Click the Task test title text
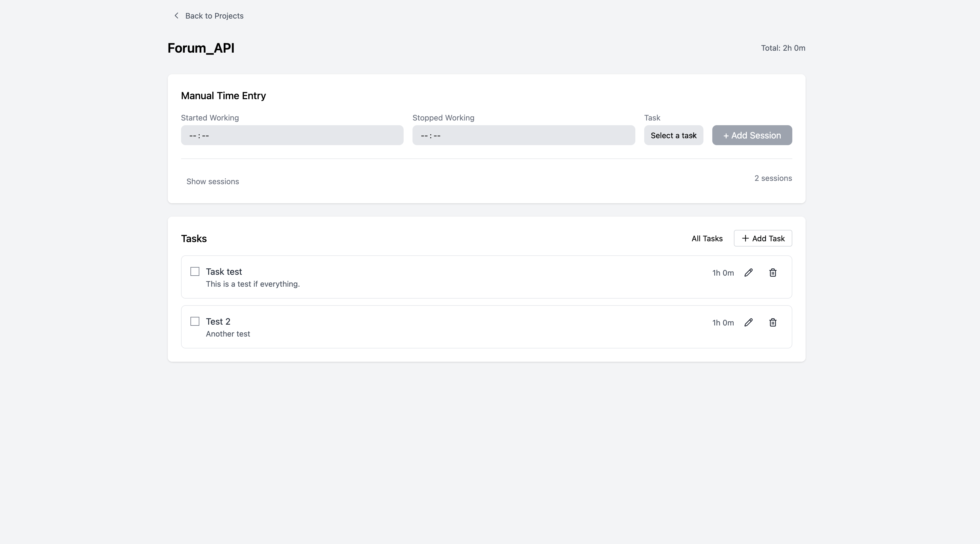The image size is (980, 544). [224, 272]
